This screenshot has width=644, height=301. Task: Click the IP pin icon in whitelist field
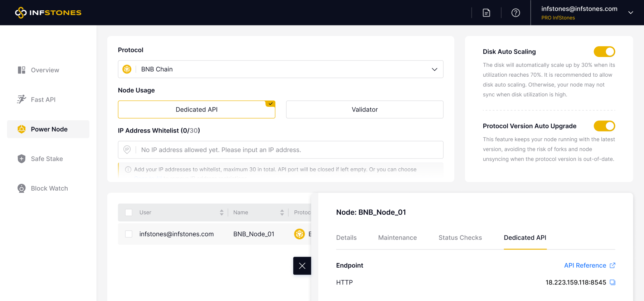pyautogui.click(x=127, y=150)
